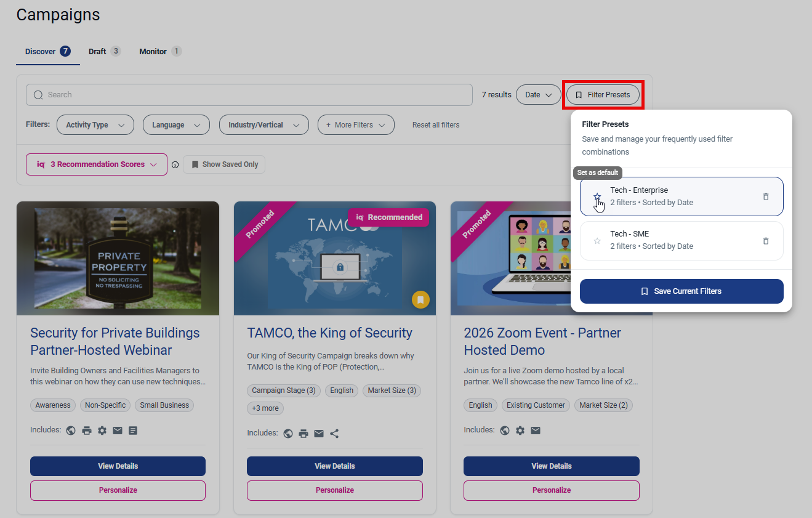The height and width of the screenshot is (518, 812).
Task: Click the Awareness tag
Action: (x=54, y=405)
